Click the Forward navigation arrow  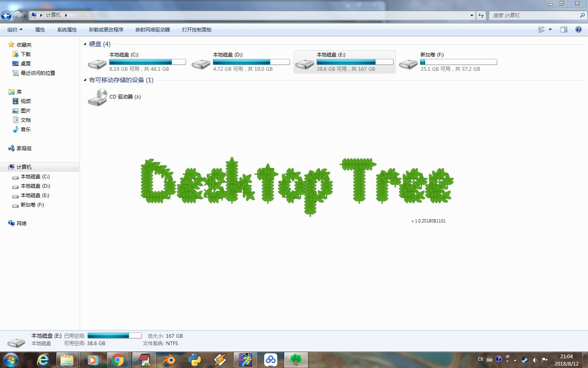pyautogui.click(x=18, y=16)
